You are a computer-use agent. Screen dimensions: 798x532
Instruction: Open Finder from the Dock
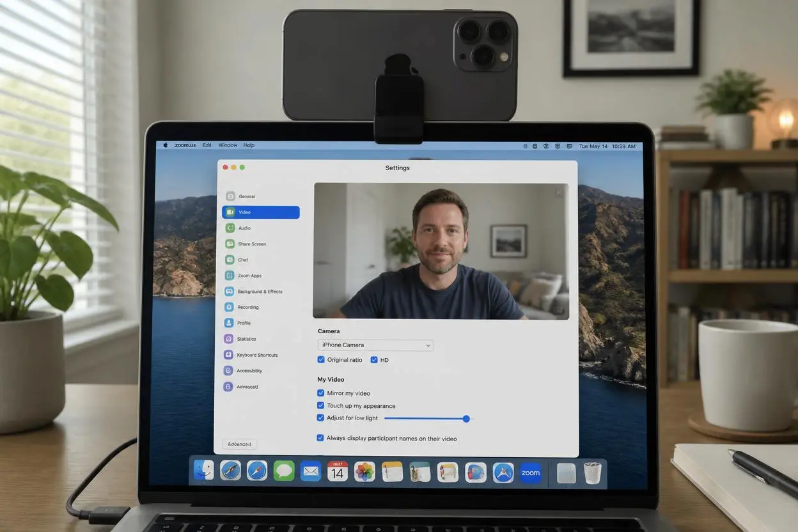204,471
